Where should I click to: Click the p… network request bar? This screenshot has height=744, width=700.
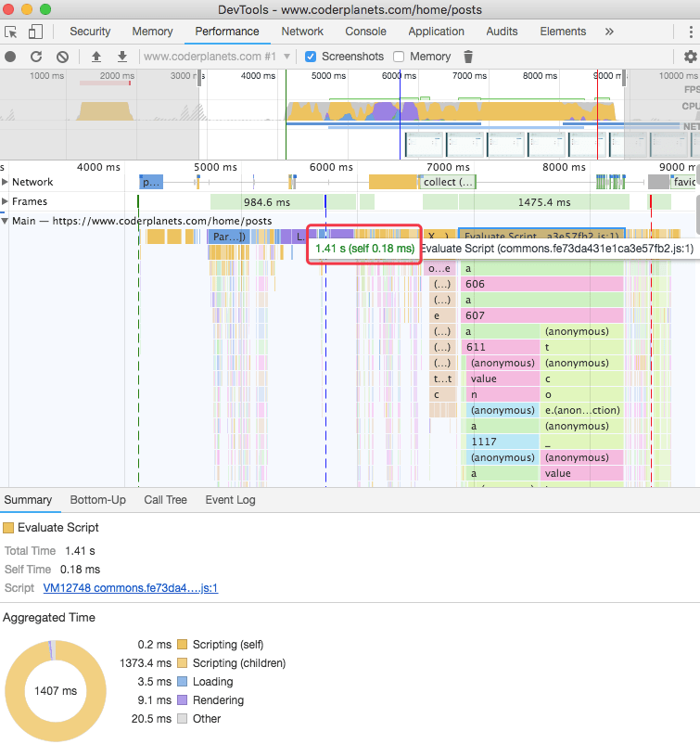pos(151,182)
